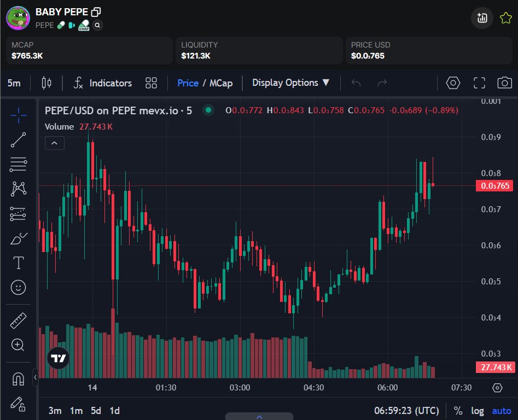This screenshot has width=518, height=420.
Task: Activate the zoom in tool
Action: 19,345
